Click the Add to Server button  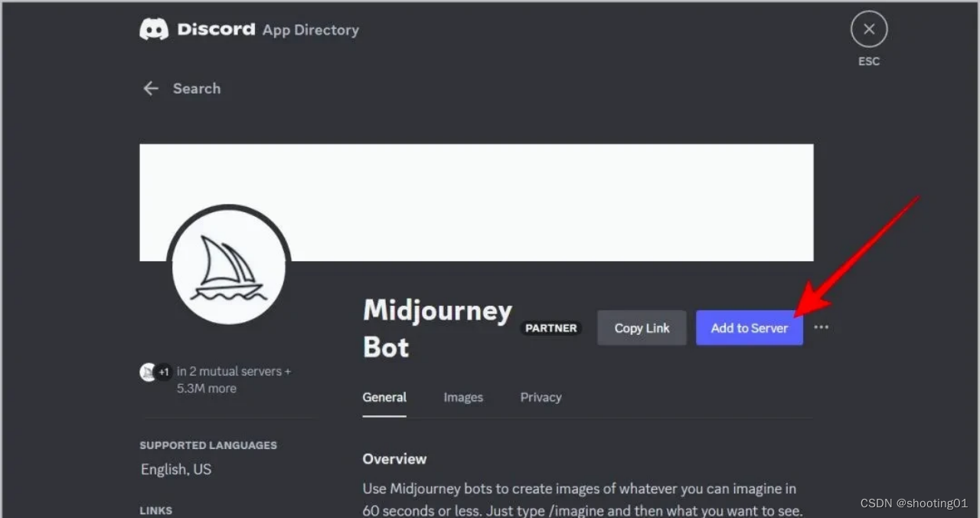749,328
